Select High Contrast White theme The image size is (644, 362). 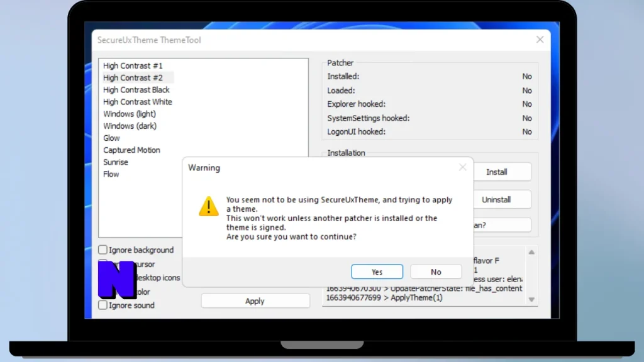click(138, 102)
